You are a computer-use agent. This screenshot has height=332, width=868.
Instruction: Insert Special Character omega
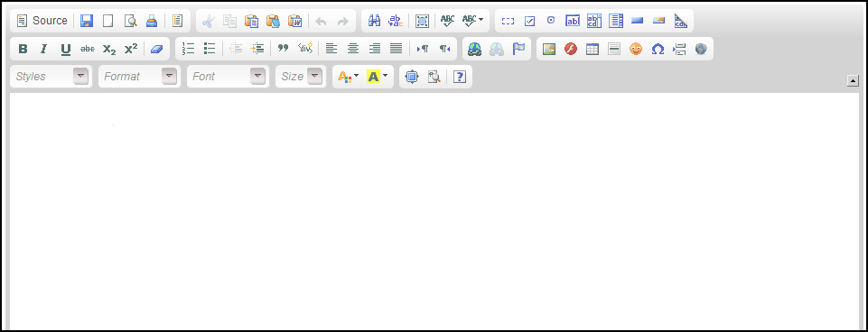point(657,49)
